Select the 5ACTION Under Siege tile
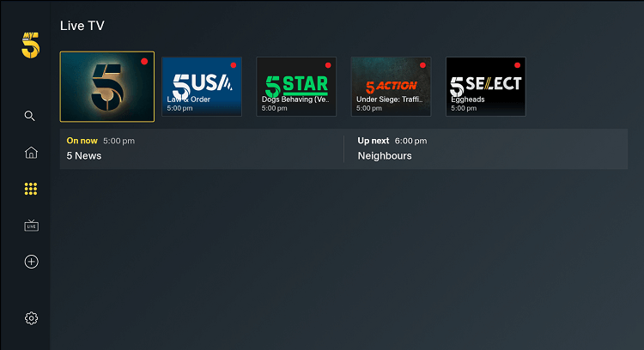The width and height of the screenshot is (644, 350). click(x=391, y=87)
